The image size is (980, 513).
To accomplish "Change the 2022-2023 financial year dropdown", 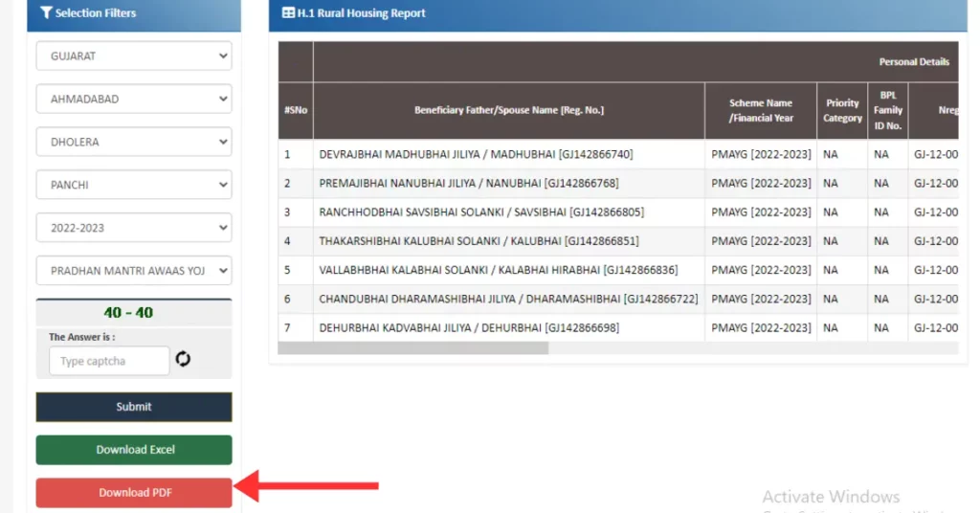I will [x=134, y=229].
